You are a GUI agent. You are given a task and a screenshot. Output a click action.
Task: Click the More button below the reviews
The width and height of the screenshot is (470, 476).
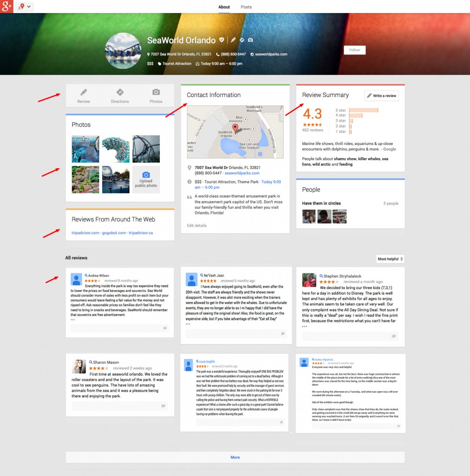click(x=235, y=457)
